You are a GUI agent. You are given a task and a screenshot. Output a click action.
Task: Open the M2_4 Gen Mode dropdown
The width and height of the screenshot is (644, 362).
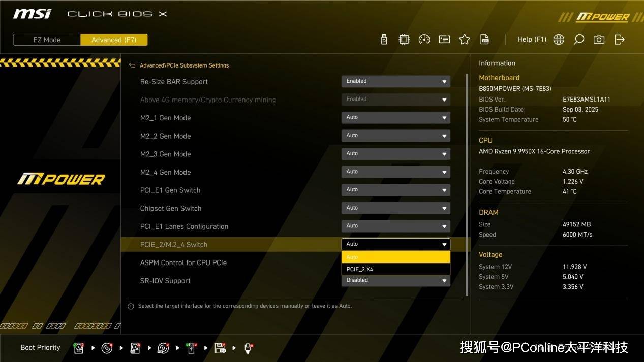pyautogui.click(x=396, y=172)
